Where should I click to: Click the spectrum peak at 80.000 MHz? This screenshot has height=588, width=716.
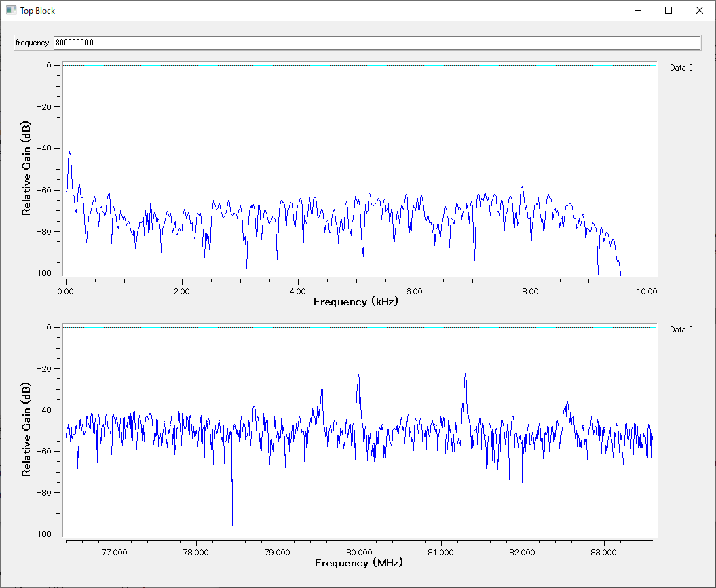point(358,375)
